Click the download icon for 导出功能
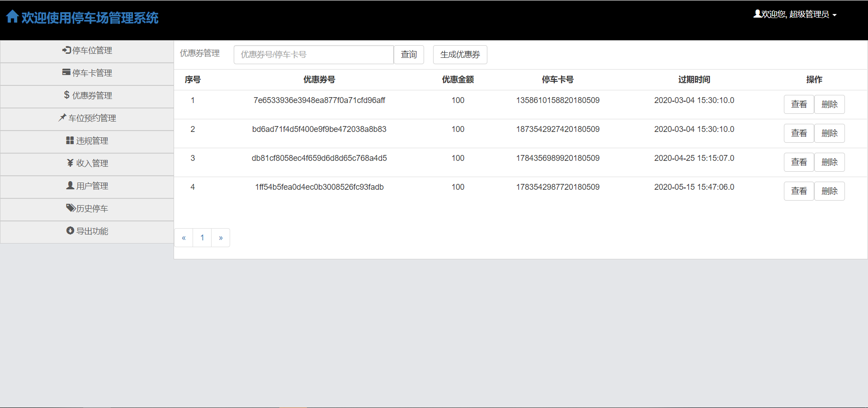 70,230
